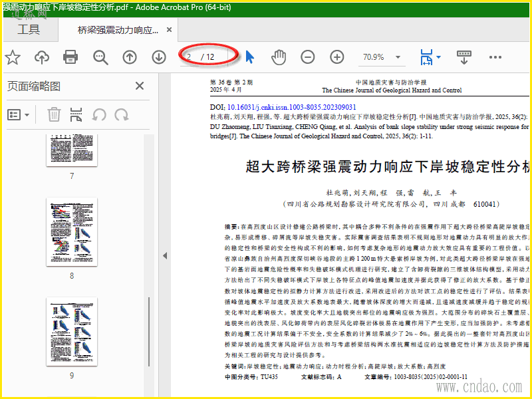Open zoom level 70.9% dropdown
This screenshot has width=532, height=399.
point(398,57)
